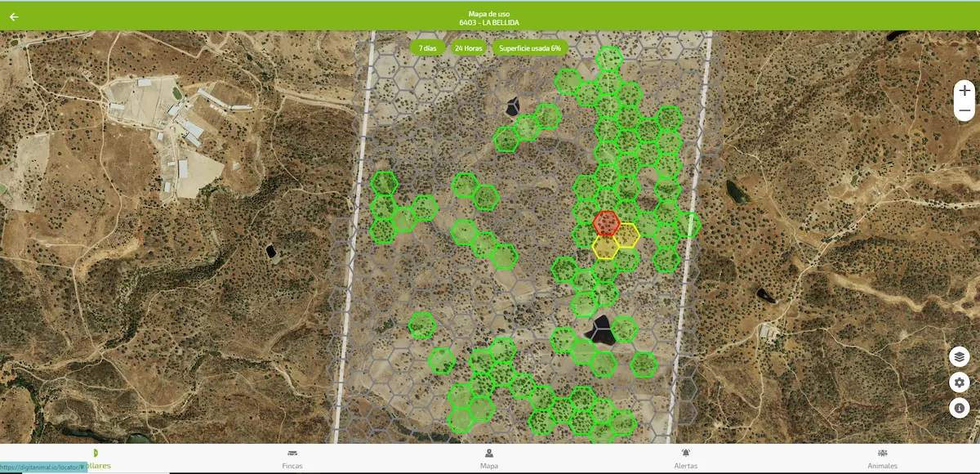Go back using the top-left arrow
This screenshot has height=474, width=980.
coord(14,16)
